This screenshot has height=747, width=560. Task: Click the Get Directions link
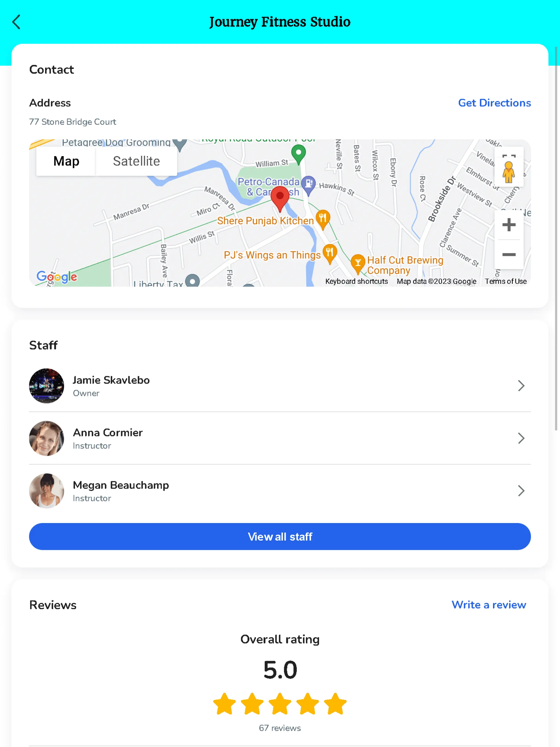pyautogui.click(x=495, y=103)
